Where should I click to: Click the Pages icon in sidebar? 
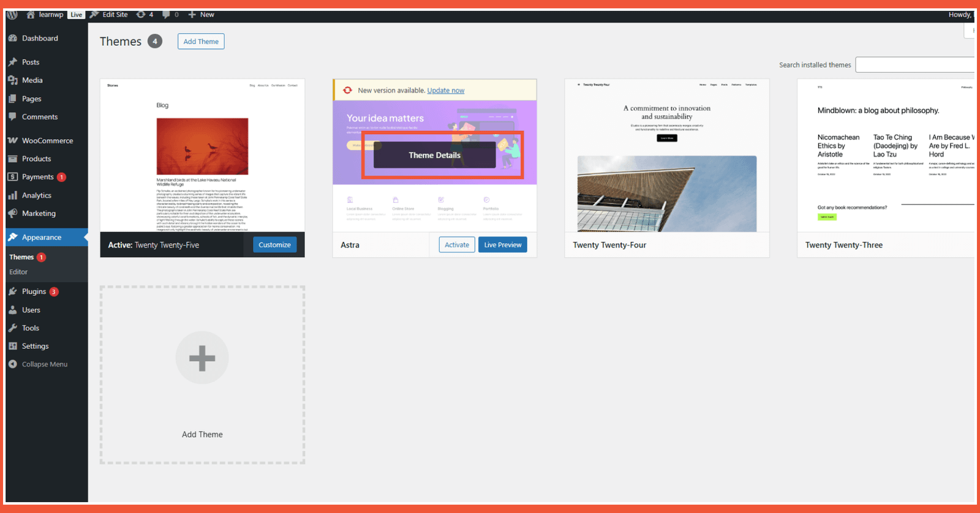click(x=13, y=99)
